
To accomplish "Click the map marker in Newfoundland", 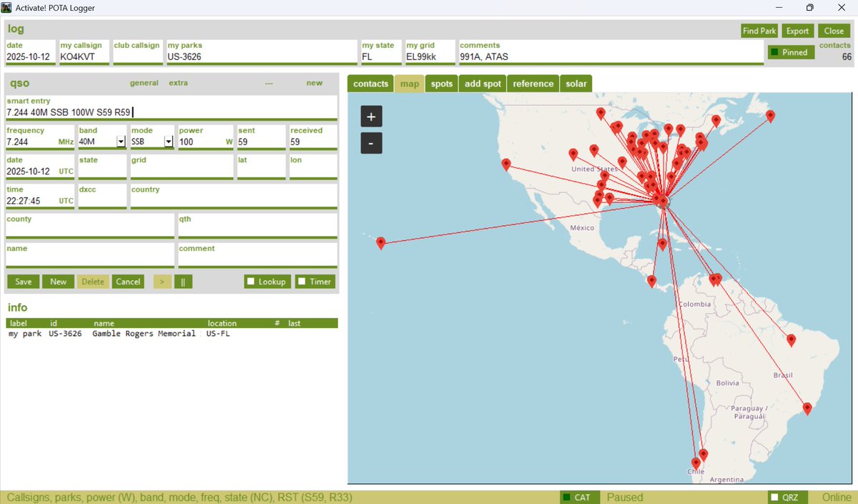I will [x=770, y=116].
